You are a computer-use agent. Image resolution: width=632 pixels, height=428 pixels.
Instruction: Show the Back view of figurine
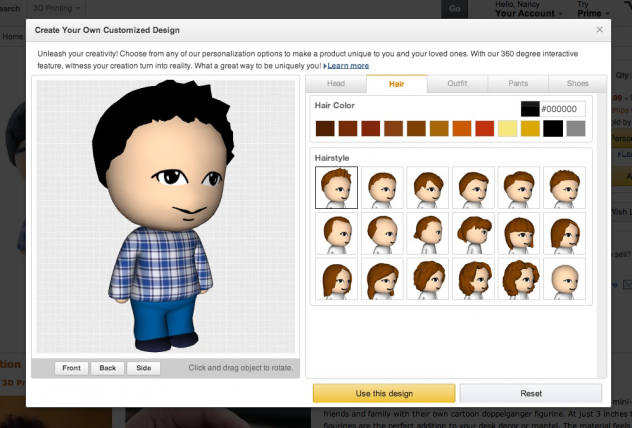coord(108,368)
